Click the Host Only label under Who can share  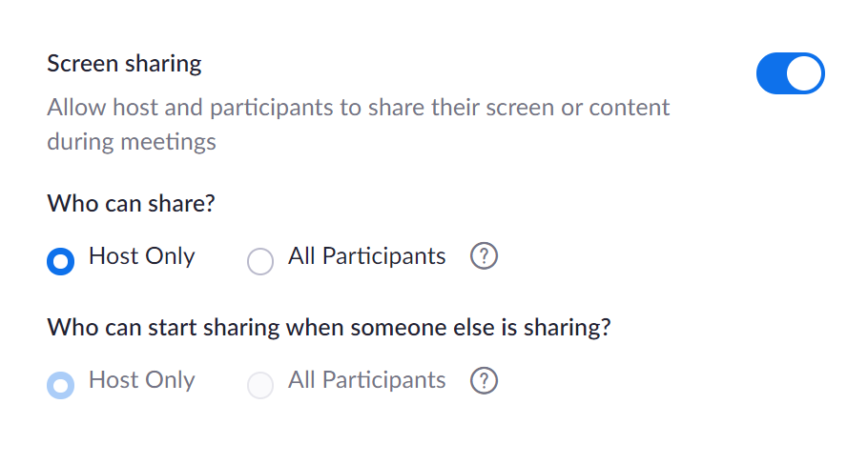142,256
